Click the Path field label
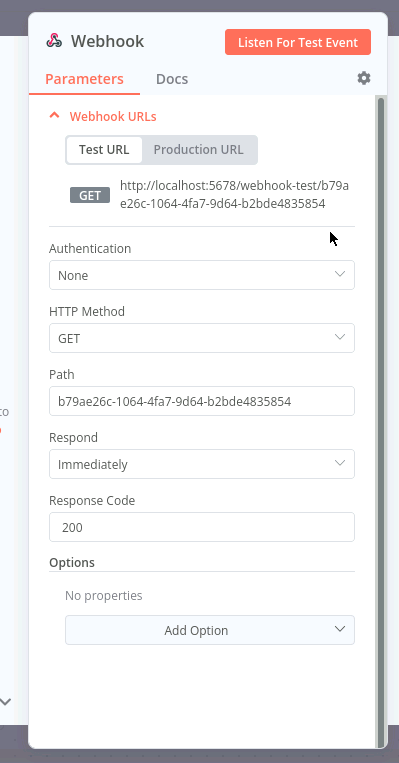Image resolution: width=399 pixels, height=763 pixels. [x=62, y=374]
